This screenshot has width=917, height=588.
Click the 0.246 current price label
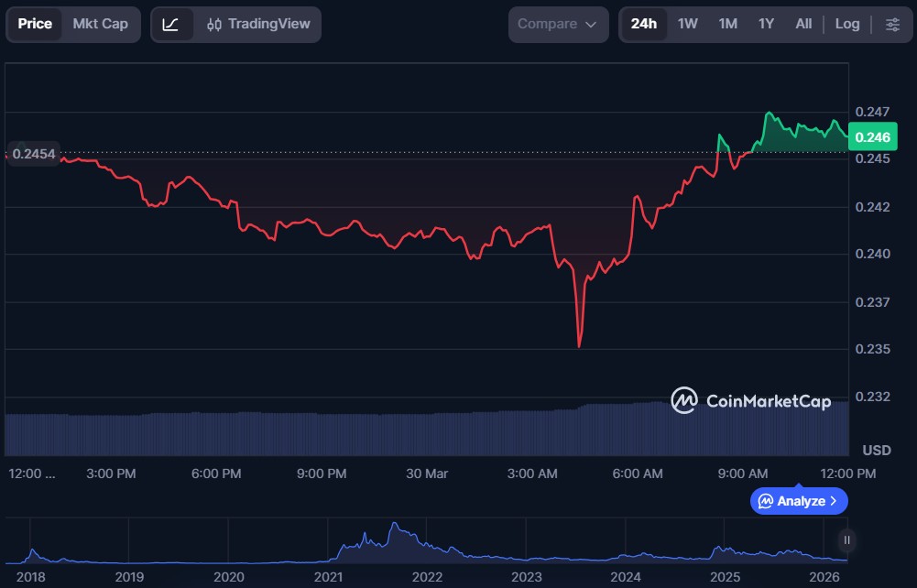pos(872,137)
